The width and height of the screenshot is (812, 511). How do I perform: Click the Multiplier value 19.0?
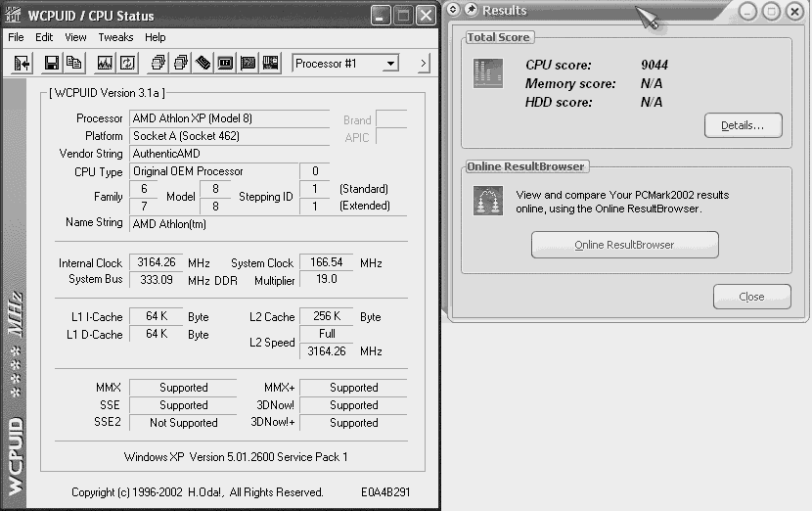click(327, 279)
